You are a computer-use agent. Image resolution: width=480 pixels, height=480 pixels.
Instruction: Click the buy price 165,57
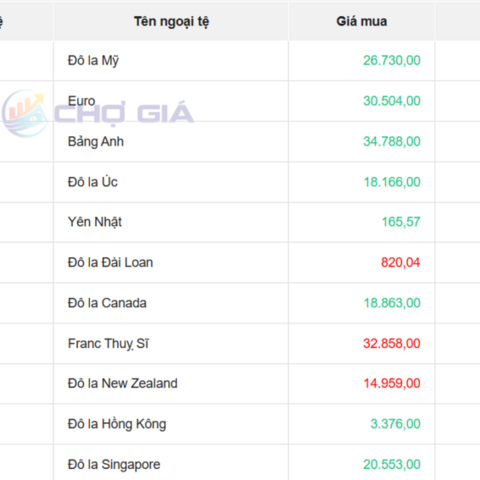(x=401, y=222)
